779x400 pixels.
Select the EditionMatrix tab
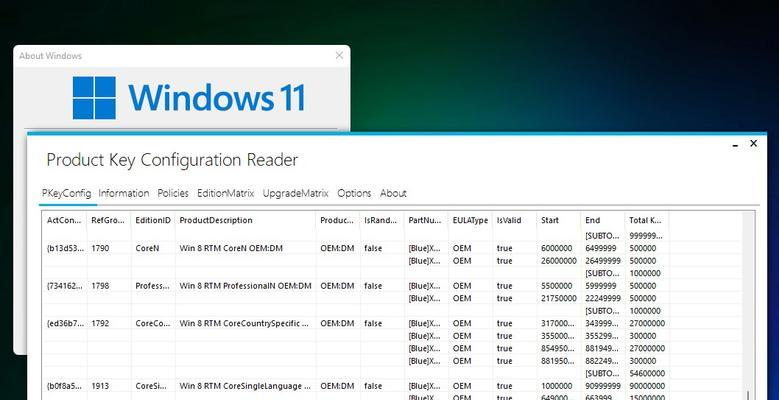(226, 193)
